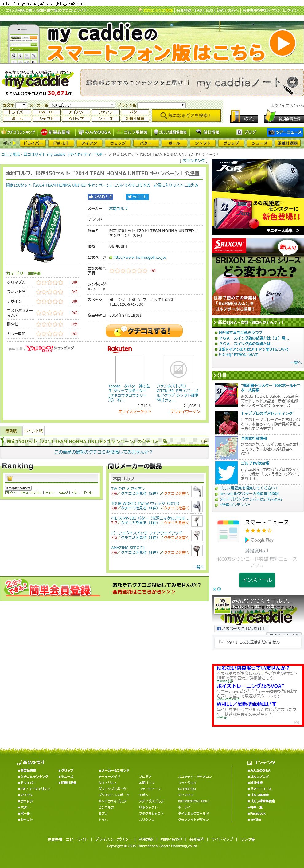Open the メーカー名 dropdown showing 本間ゴルフ
Image resolution: width=304 pixels, height=868 pixels.
(82, 105)
